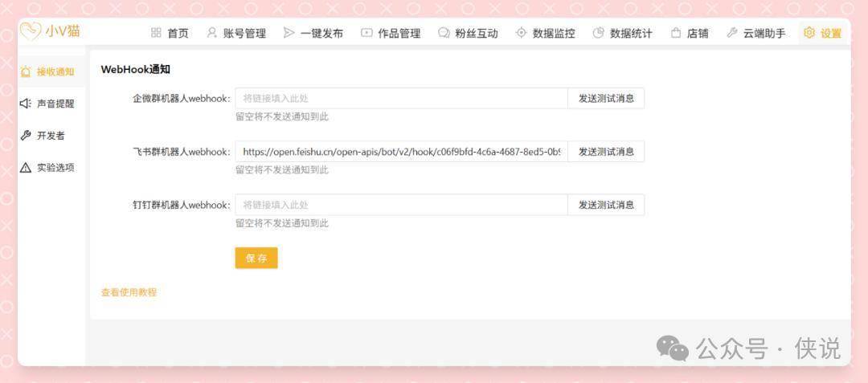Open 声音提醒 sound alert settings
The image size is (868, 383).
[47, 104]
